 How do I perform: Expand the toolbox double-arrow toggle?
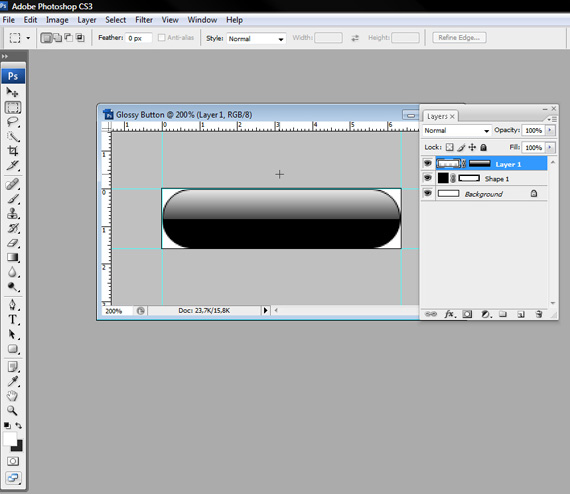(x=5, y=56)
